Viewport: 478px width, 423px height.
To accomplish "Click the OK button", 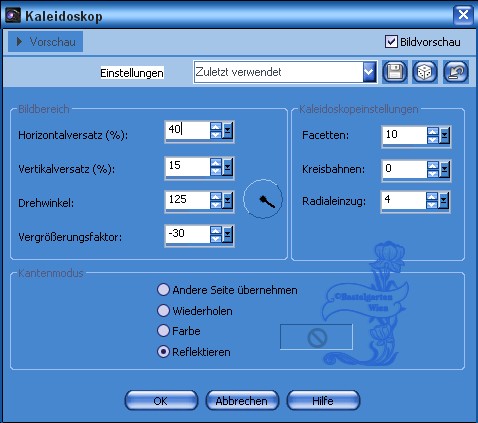I will 161,400.
